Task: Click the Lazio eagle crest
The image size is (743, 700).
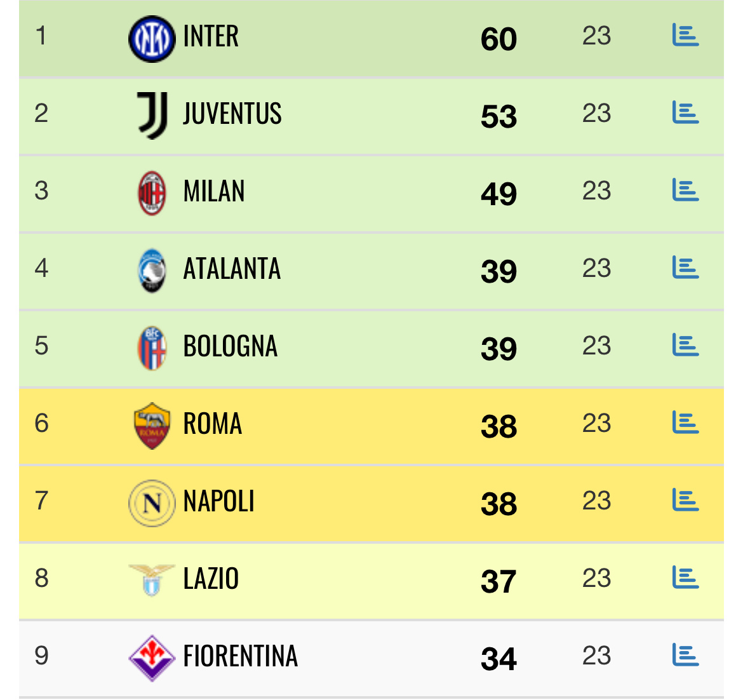Action: (152, 580)
